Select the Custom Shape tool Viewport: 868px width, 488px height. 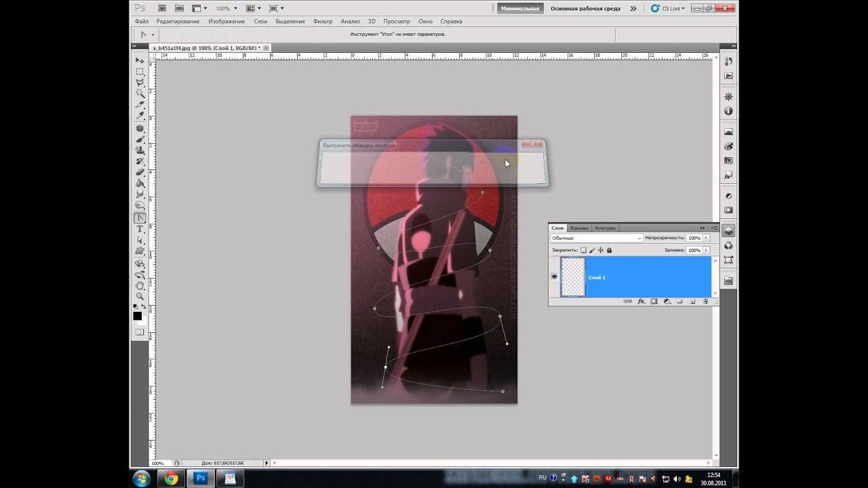(140, 251)
